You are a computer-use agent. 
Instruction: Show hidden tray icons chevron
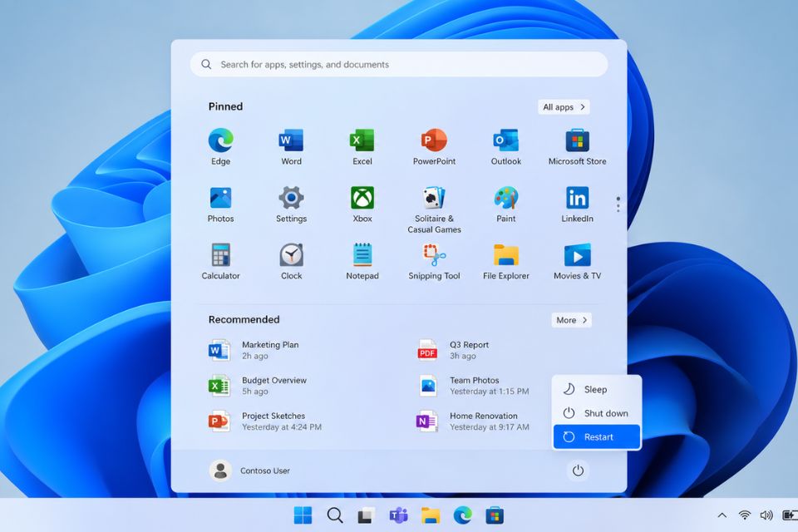[722, 515]
